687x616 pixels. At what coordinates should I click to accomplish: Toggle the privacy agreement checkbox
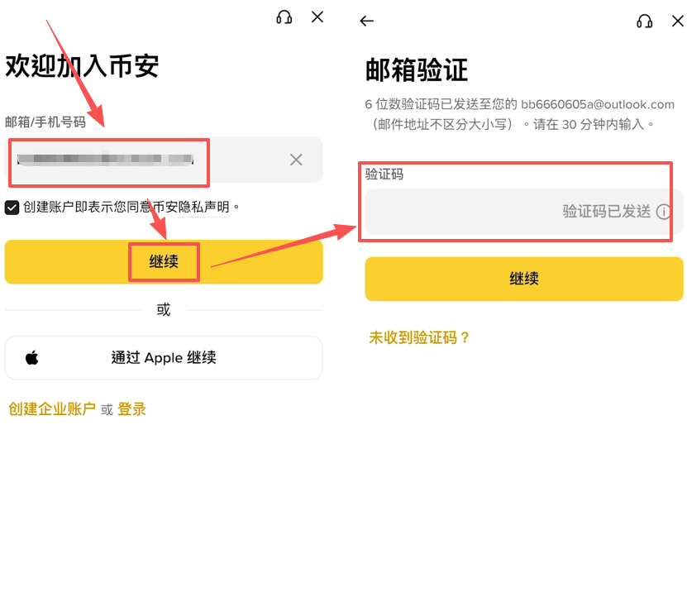(12, 208)
